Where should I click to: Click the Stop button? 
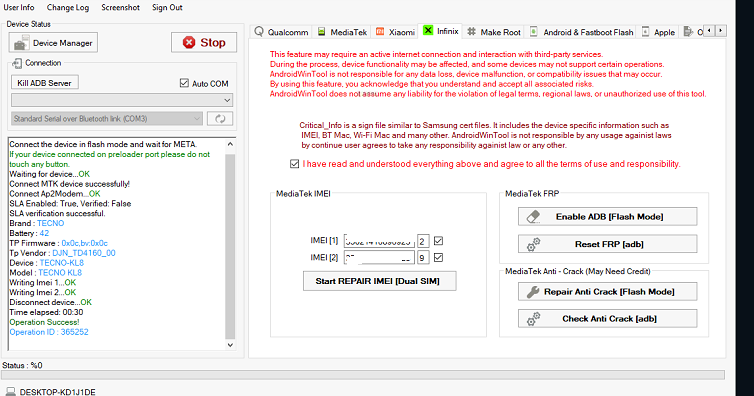pos(204,43)
